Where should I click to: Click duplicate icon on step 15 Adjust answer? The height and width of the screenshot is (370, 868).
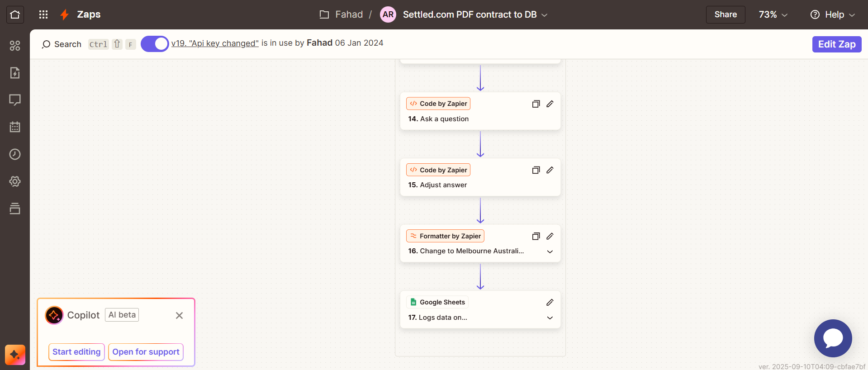point(536,170)
